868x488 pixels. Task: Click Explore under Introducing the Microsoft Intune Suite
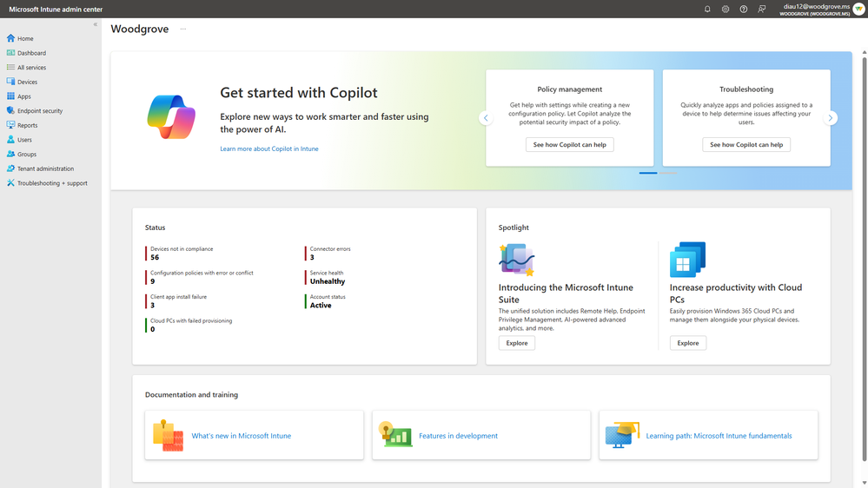[516, 343]
